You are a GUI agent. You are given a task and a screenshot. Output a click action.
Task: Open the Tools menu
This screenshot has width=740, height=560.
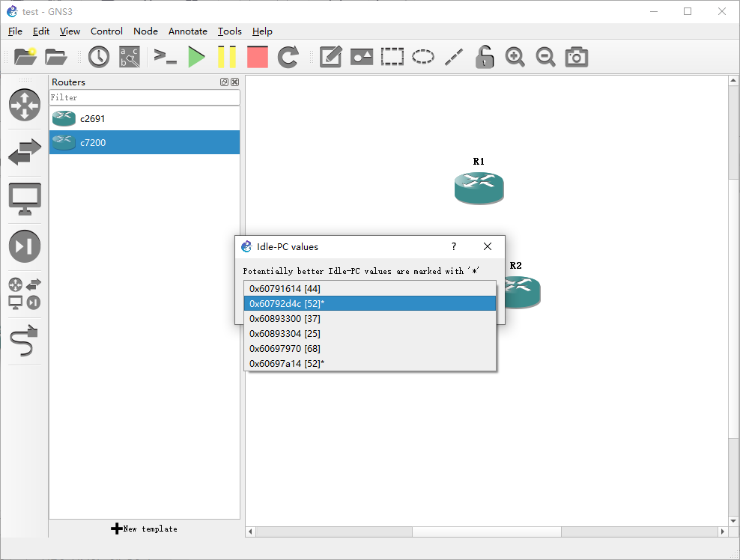(230, 31)
